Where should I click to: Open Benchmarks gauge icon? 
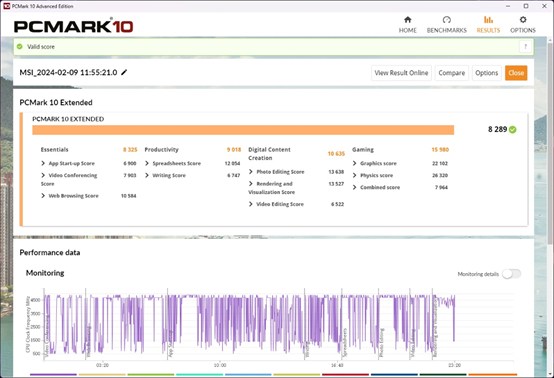tap(447, 20)
